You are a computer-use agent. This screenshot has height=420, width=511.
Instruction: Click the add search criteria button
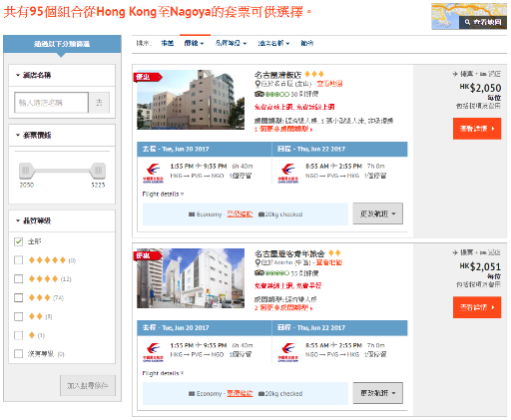click(88, 385)
